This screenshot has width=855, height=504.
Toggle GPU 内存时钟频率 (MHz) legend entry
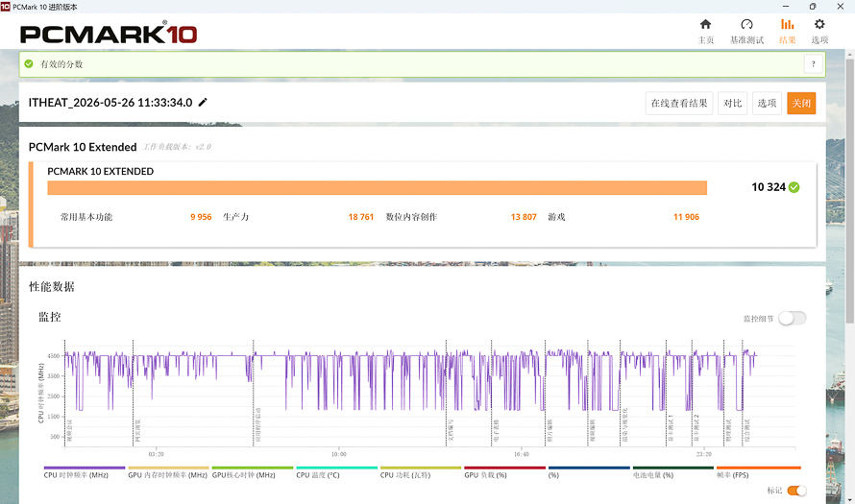coord(168,472)
